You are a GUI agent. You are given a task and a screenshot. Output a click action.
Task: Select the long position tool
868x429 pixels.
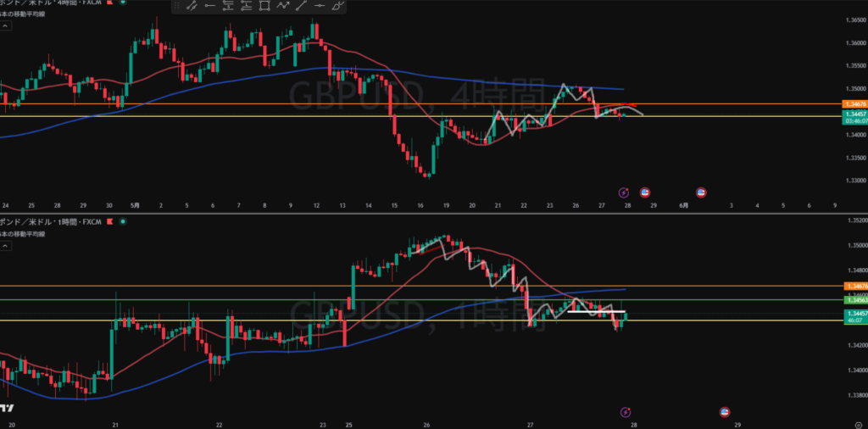[x=247, y=6]
